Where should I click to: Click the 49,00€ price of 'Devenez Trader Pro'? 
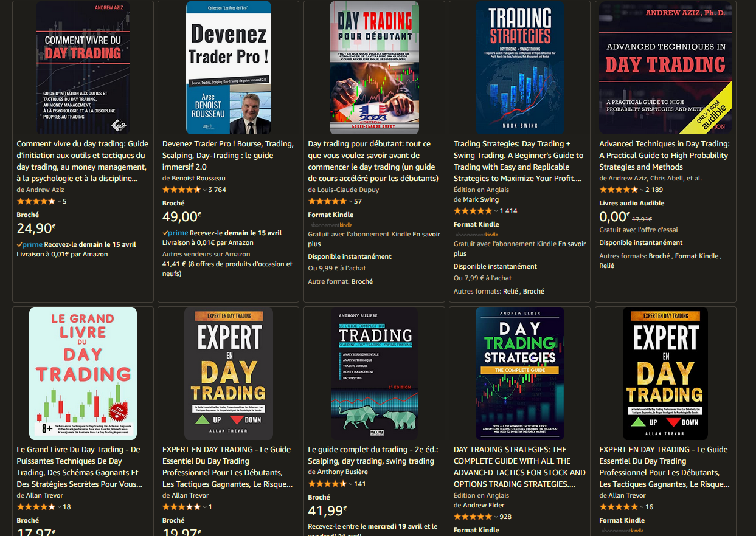click(x=182, y=216)
